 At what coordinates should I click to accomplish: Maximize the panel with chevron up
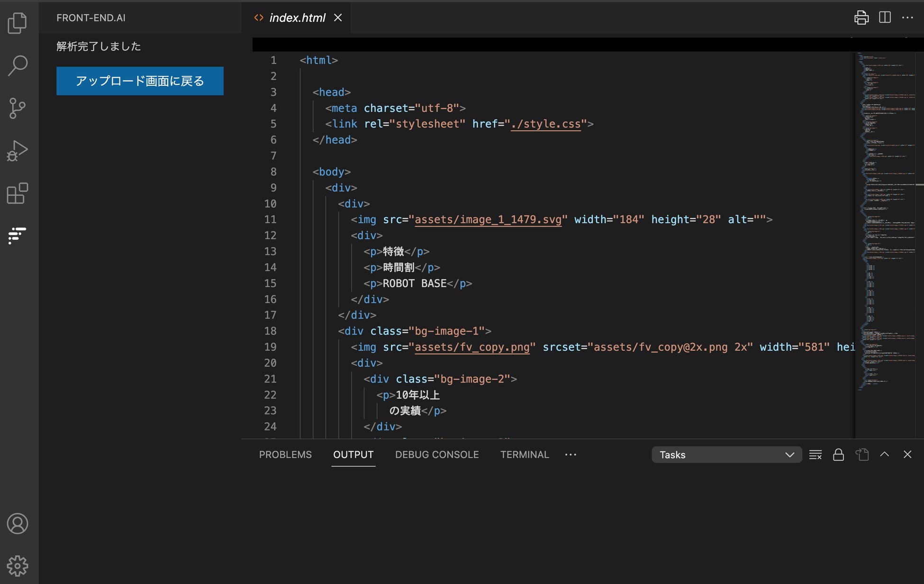click(x=884, y=454)
